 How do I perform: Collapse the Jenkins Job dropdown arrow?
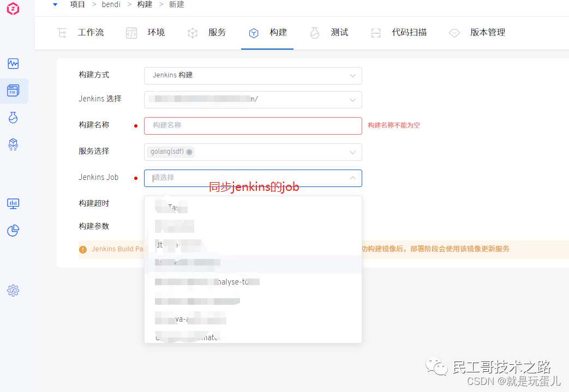(352, 178)
